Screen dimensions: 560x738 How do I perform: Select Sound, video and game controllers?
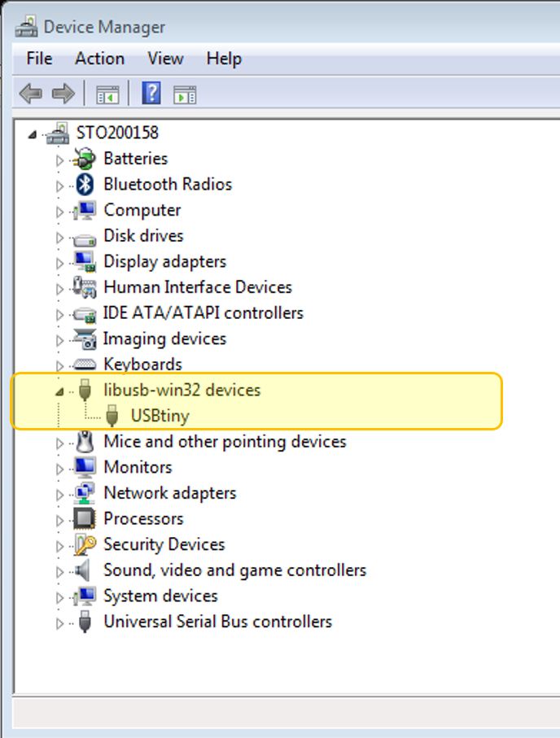click(234, 570)
